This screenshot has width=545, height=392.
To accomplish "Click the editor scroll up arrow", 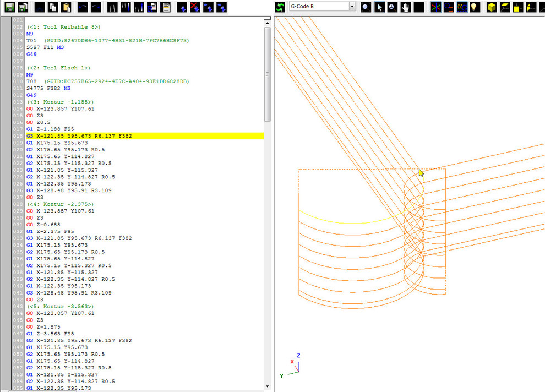I will pyautogui.click(x=268, y=23).
